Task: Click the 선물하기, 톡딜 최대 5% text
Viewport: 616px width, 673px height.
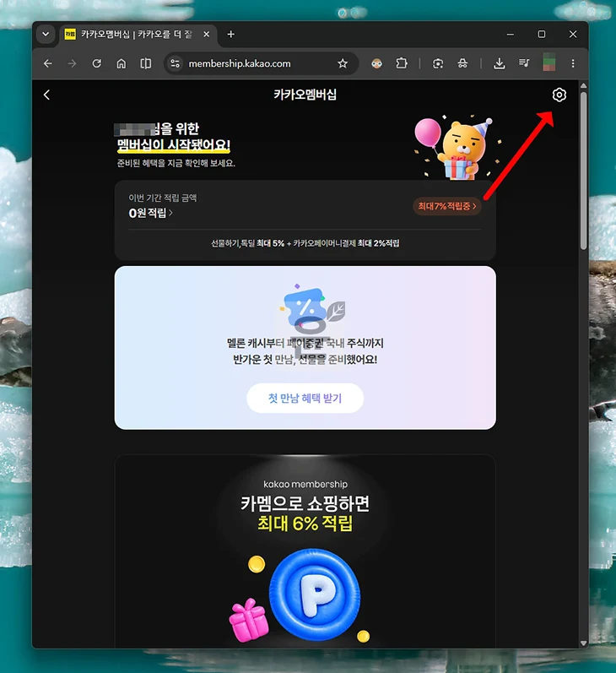Action: pyautogui.click(x=247, y=243)
